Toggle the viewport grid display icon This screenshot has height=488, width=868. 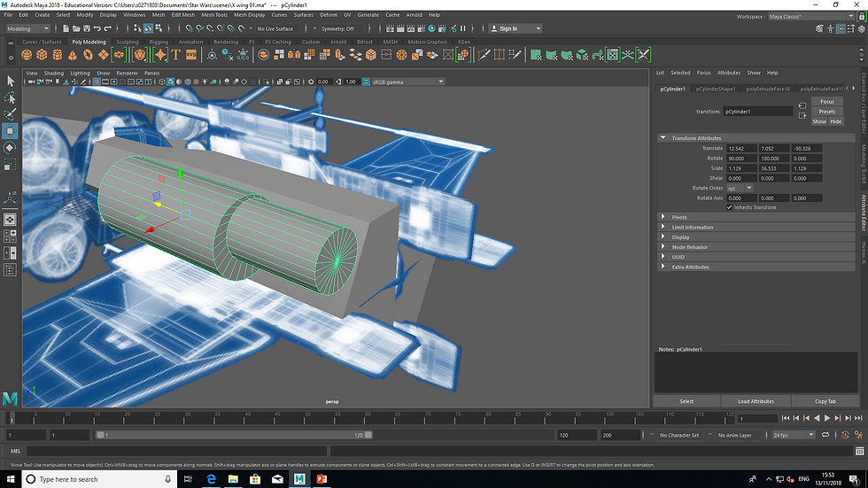[97, 81]
